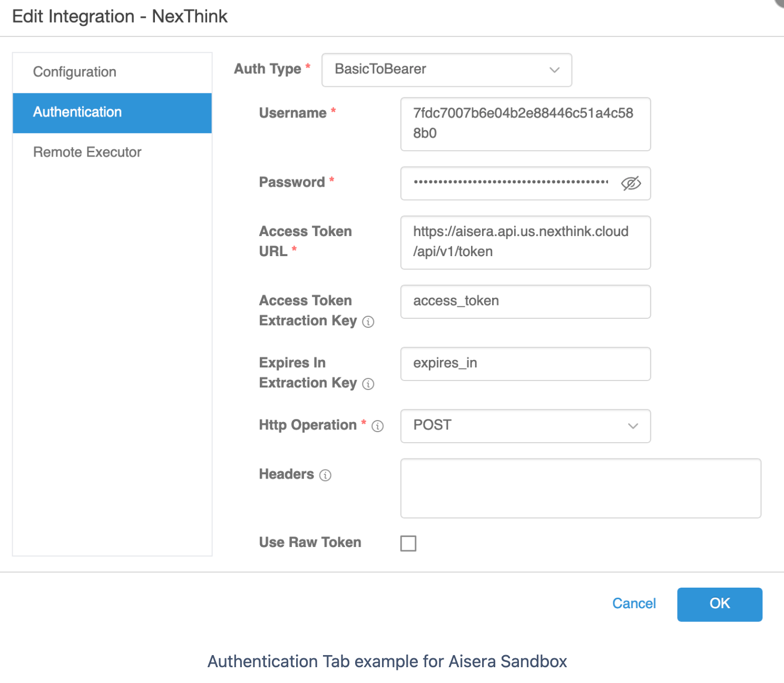Screen dimensions: 784x683
Task: Edit the Access Token URL field
Action: click(525, 242)
